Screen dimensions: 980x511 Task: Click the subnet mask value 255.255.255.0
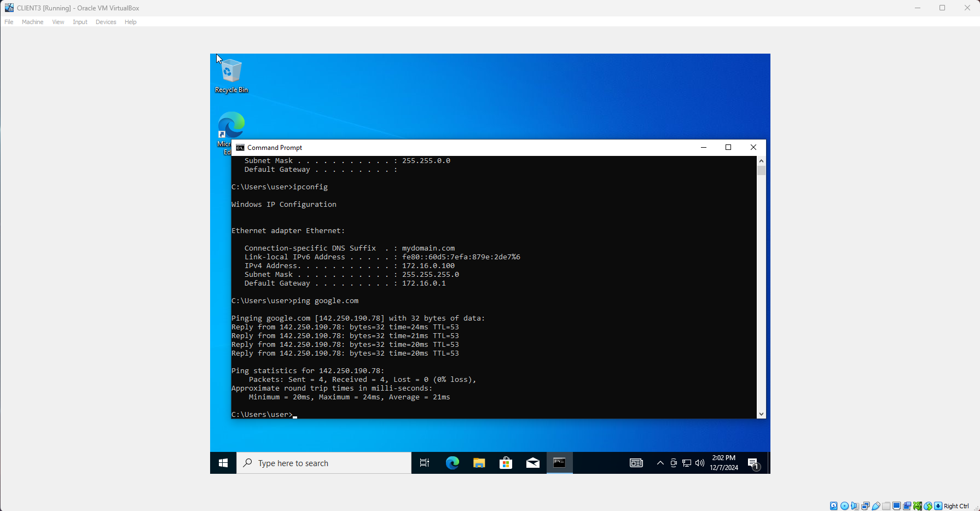[x=431, y=275]
